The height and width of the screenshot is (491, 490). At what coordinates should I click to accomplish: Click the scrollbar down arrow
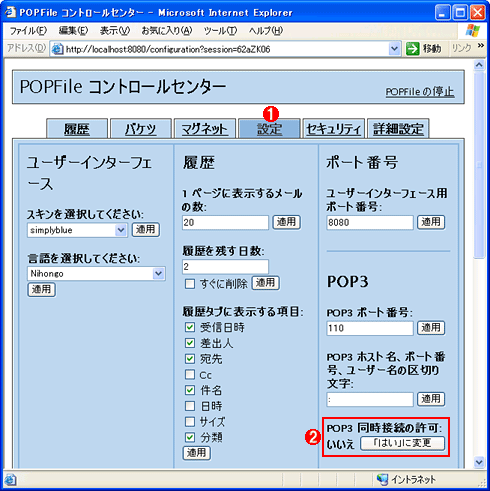(479, 462)
